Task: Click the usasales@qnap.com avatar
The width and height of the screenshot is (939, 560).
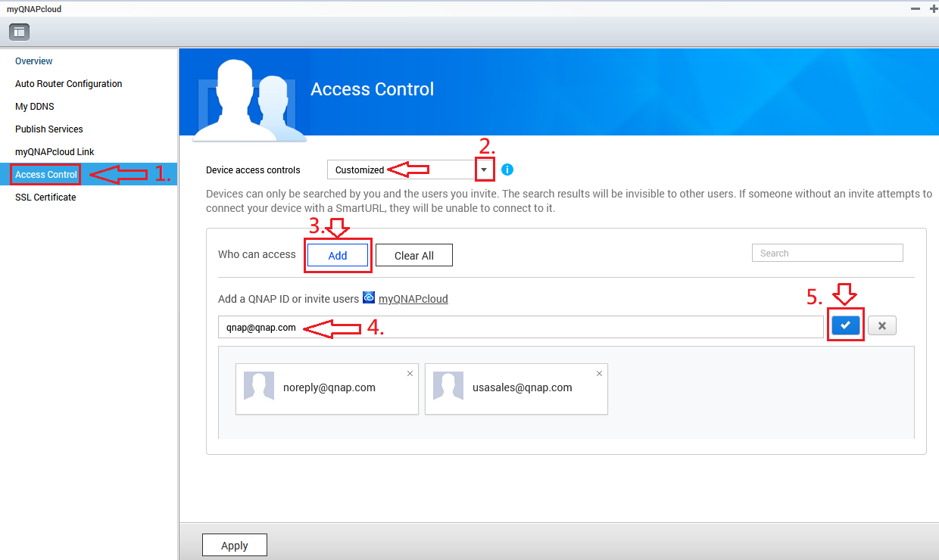Action: pos(448,386)
